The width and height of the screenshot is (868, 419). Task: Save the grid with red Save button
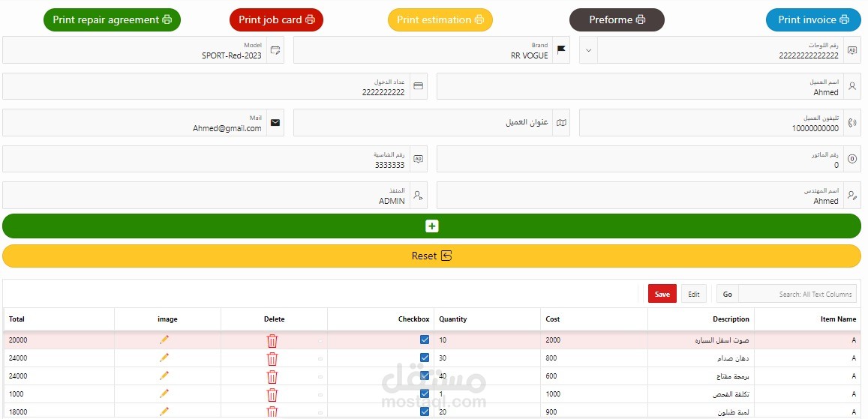[662, 294]
